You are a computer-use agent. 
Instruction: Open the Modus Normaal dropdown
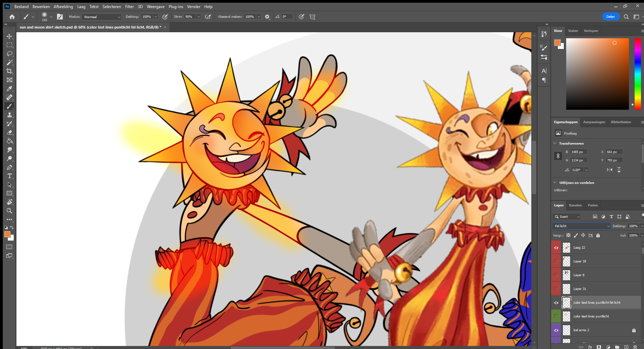(x=102, y=17)
